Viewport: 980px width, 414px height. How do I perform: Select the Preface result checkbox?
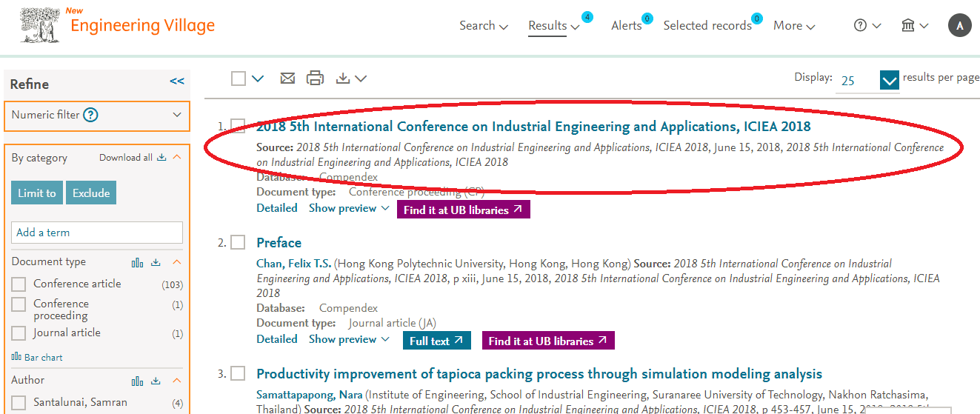[x=238, y=242]
